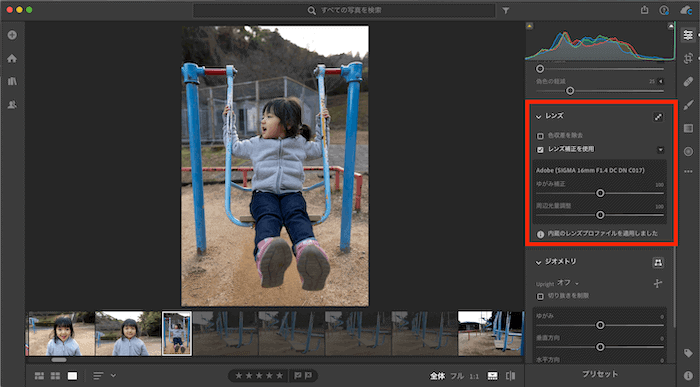Select first filmstrip thumbnail of smiling girl
The height and width of the screenshot is (387, 700).
[x=62, y=333]
